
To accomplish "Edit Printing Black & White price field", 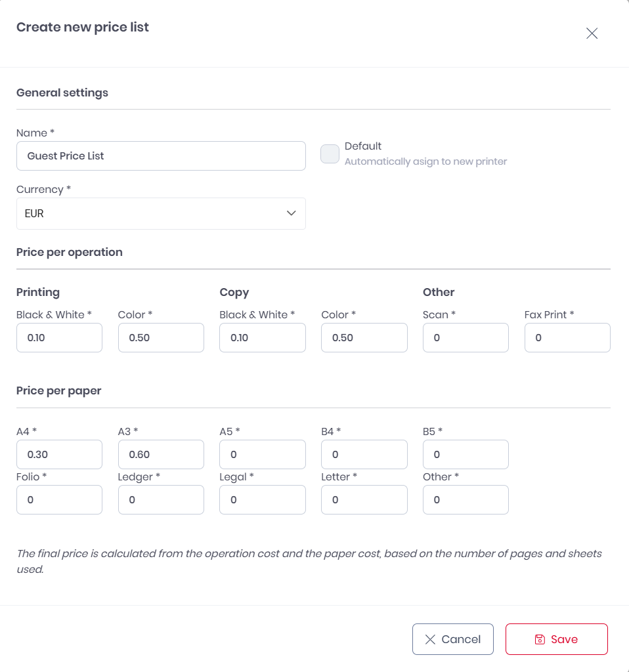I will [59, 338].
